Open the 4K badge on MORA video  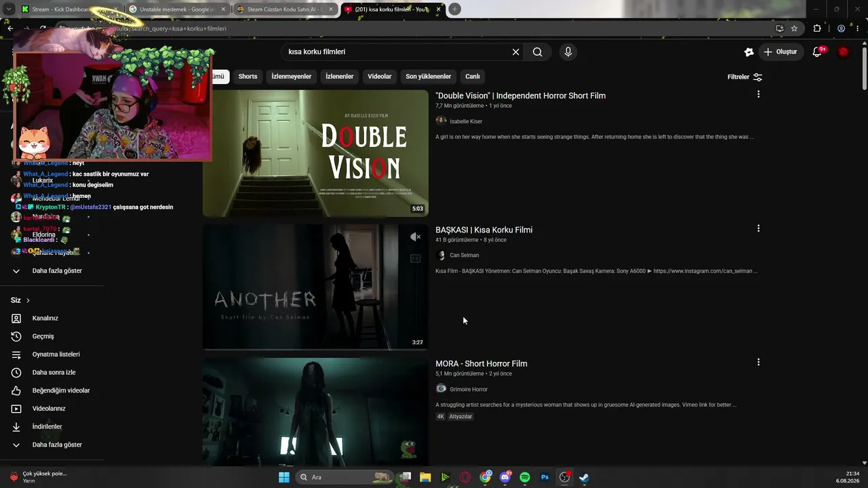(441, 417)
